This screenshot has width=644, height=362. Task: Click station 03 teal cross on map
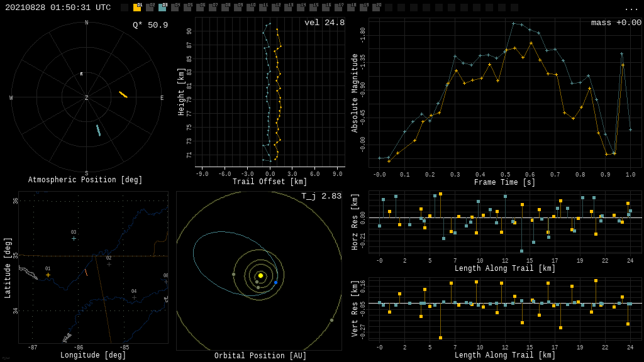(74, 238)
